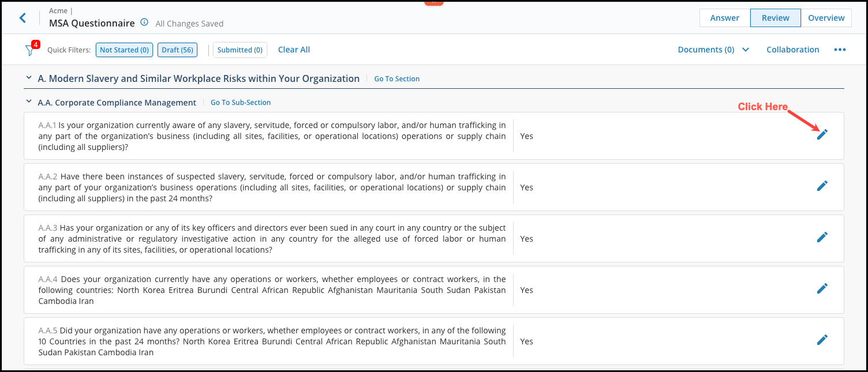Screen dimensions: 868x372
Task: Switch to the Review tab
Action: click(776, 18)
